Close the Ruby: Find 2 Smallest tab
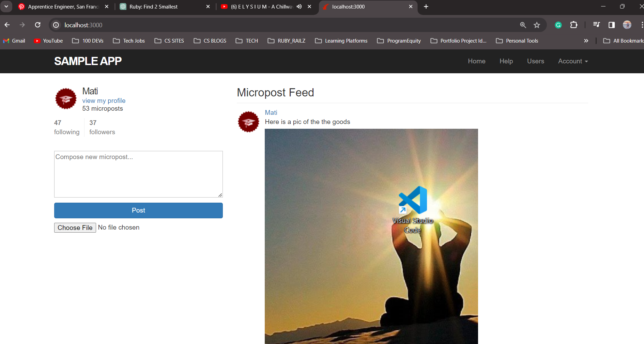This screenshot has width=644, height=344. tap(208, 6)
